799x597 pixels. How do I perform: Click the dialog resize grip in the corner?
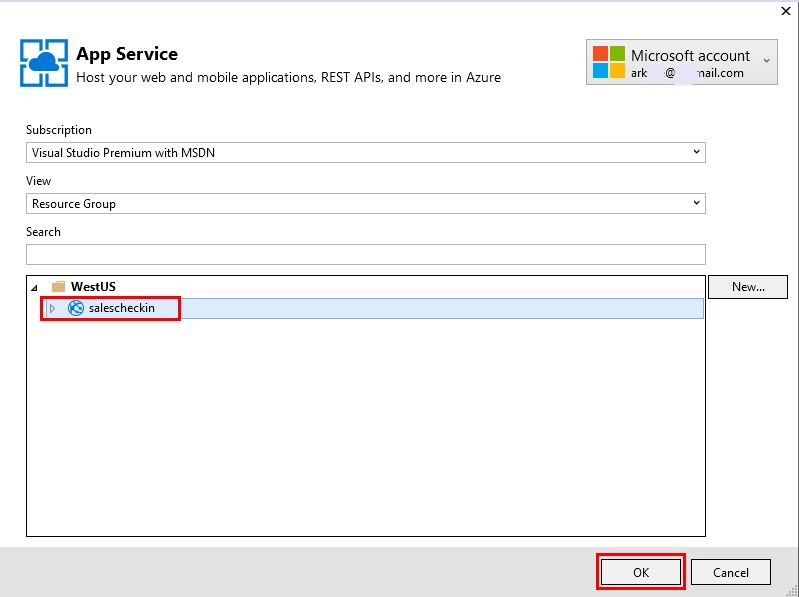792,590
